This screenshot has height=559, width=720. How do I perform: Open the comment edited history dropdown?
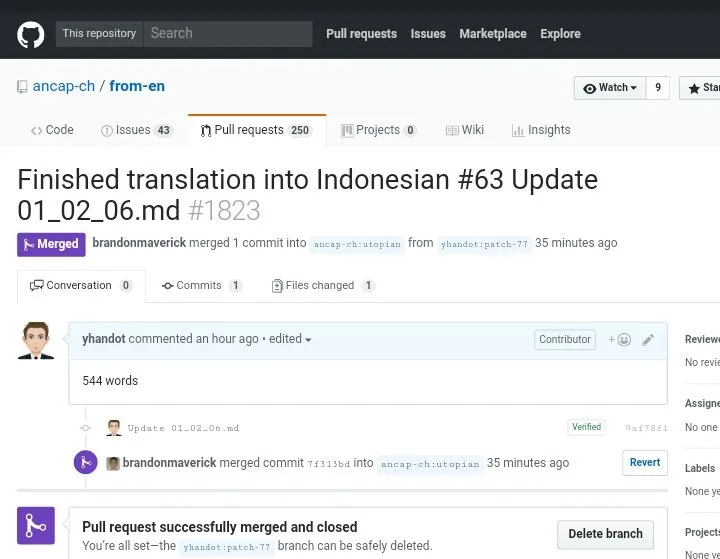290,339
